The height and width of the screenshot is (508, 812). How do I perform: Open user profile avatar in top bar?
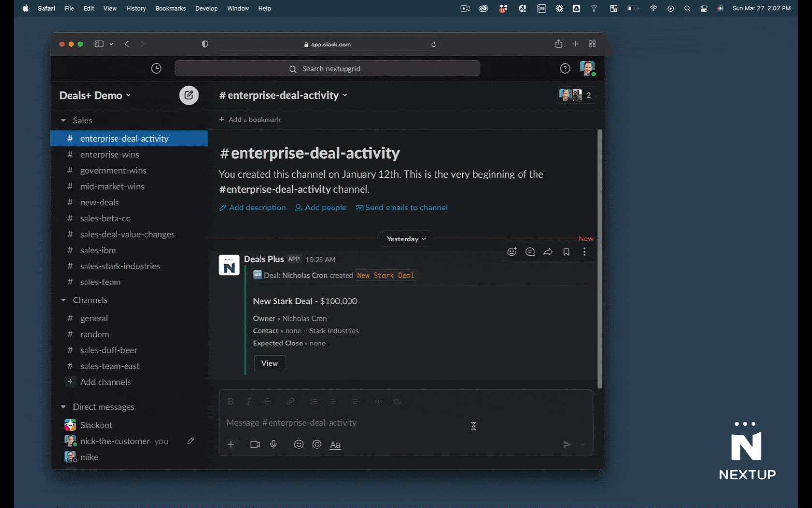point(588,69)
